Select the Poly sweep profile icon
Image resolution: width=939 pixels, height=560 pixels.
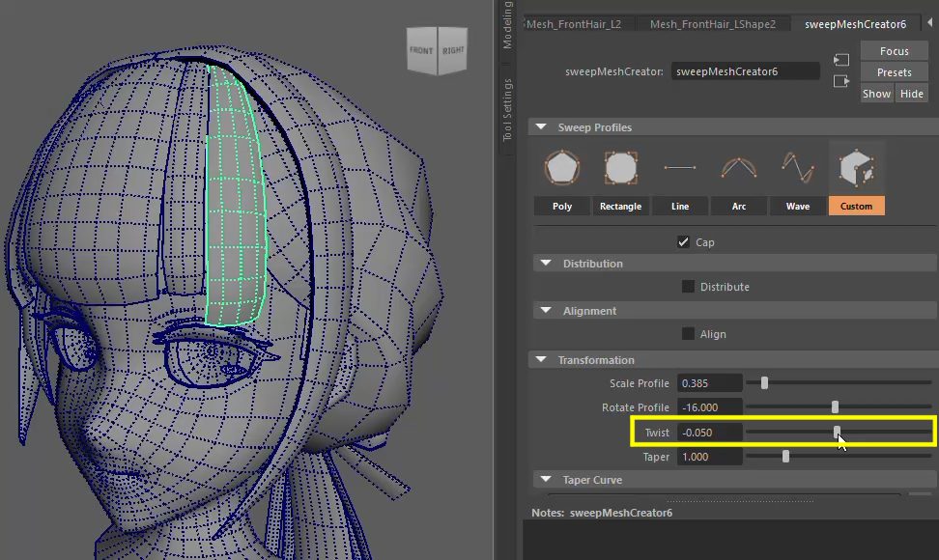coord(561,169)
